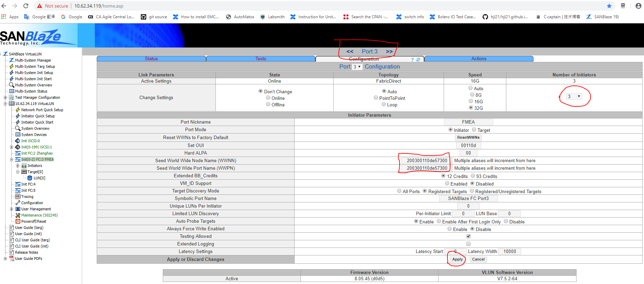The width and height of the screenshot is (644, 284).
Task: Switch to the Actions tab
Action: [x=479, y=59]
